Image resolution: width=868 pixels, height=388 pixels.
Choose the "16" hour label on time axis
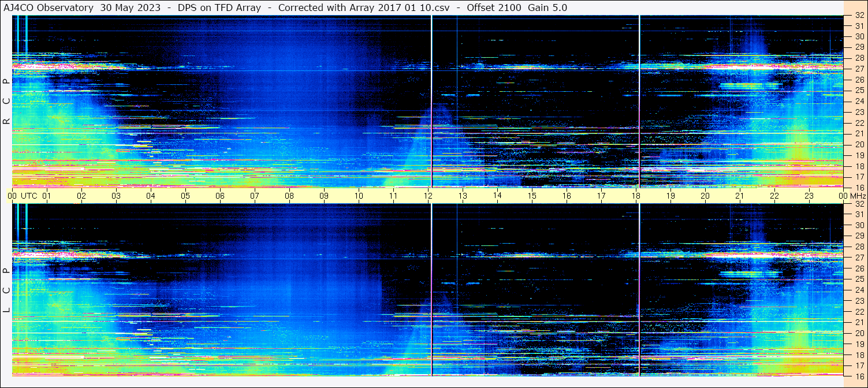567,196
